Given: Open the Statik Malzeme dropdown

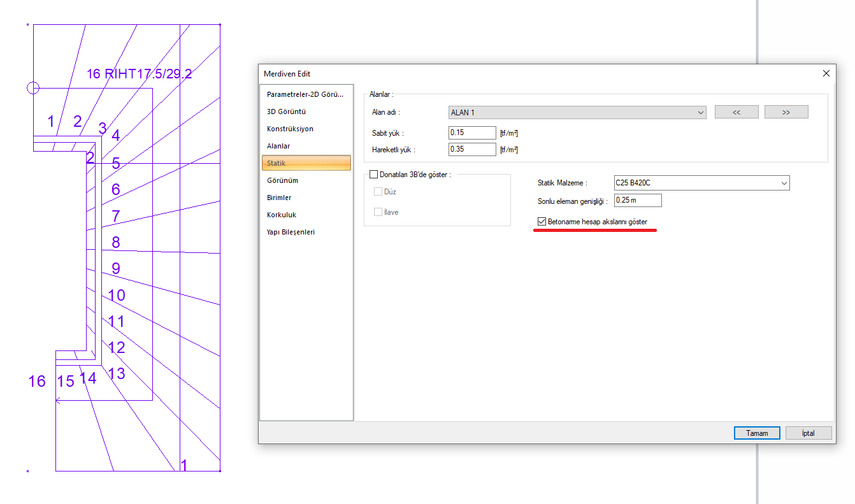Looking at the screenshot, I should click(701, 183).
